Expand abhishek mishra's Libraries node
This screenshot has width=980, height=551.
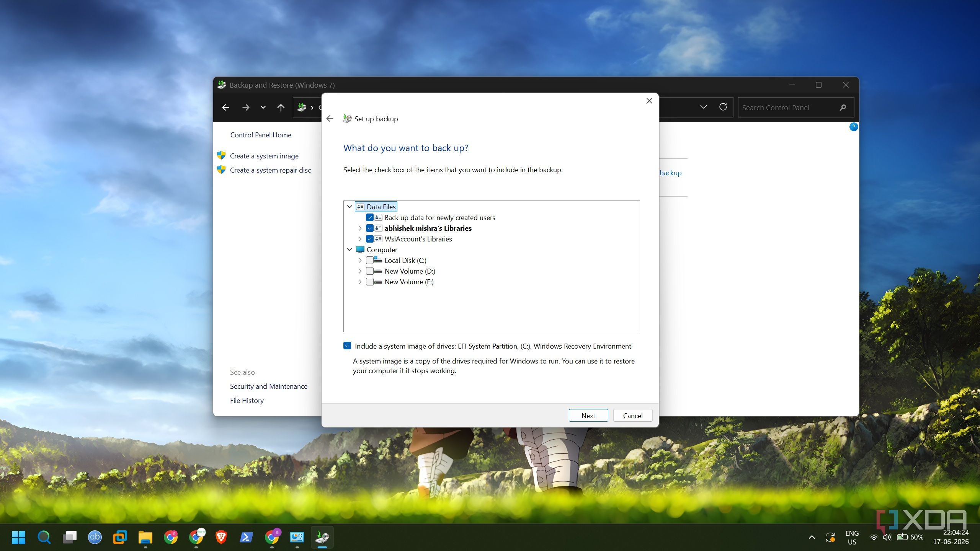(x=360, y=228)
